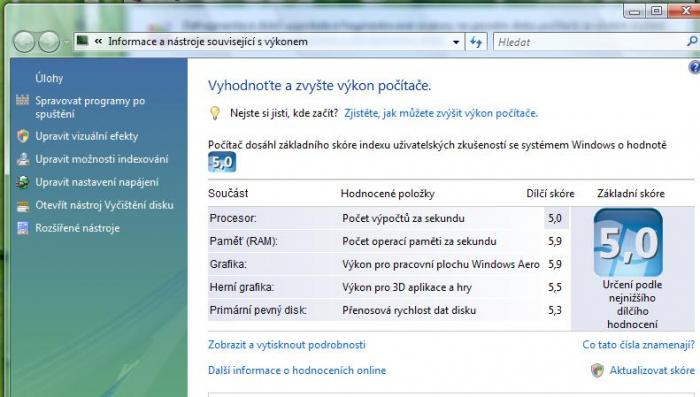
Task: Click the Vyhodnoťte a zvyšte výkon počítače heading
Action: 320,85
